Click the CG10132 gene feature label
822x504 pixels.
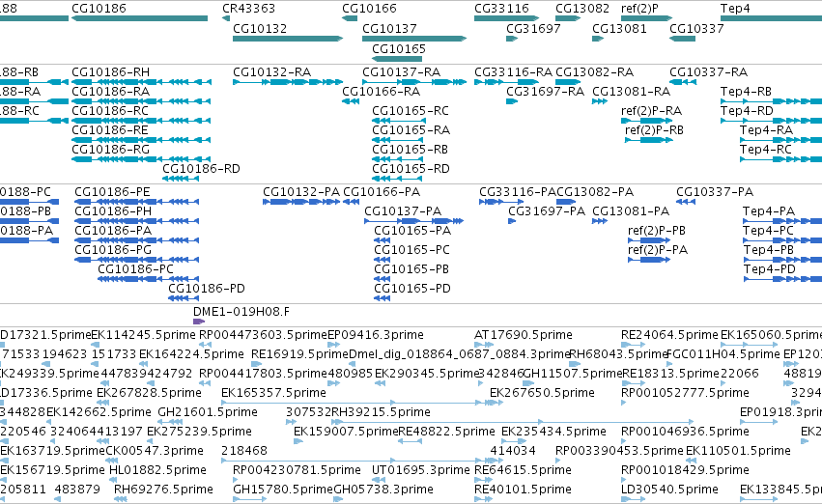[x=260, y=29]
